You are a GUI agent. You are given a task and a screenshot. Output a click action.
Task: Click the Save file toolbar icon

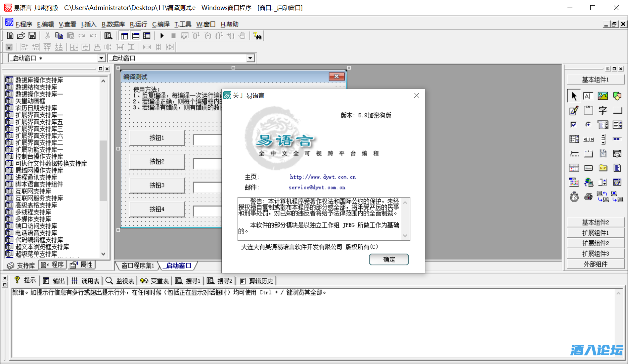(32, 36)
